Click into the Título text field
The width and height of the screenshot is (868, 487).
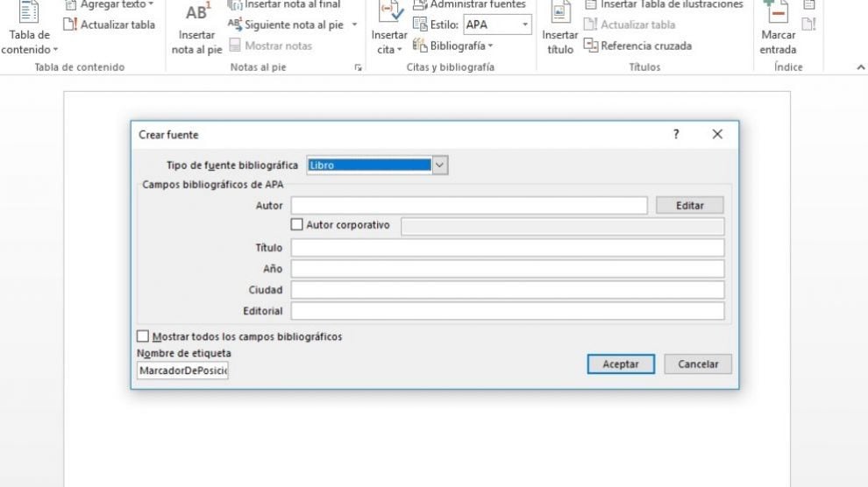(x=508, y=248)
